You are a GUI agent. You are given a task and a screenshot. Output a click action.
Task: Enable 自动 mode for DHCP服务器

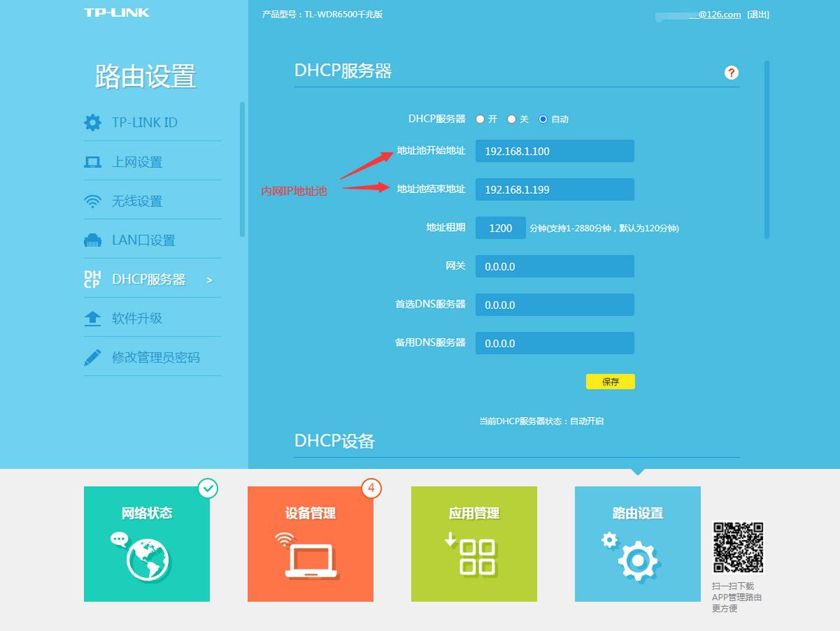click(x=542, y=119)
